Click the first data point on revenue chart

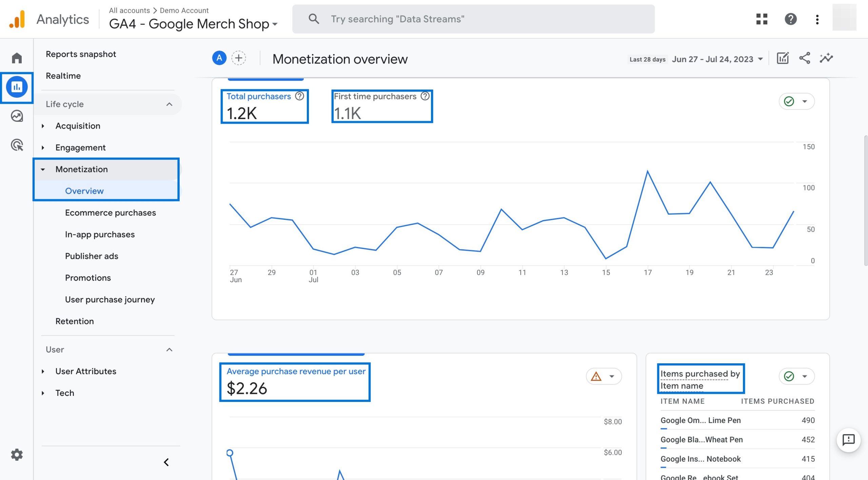click(x=230, y=453)
